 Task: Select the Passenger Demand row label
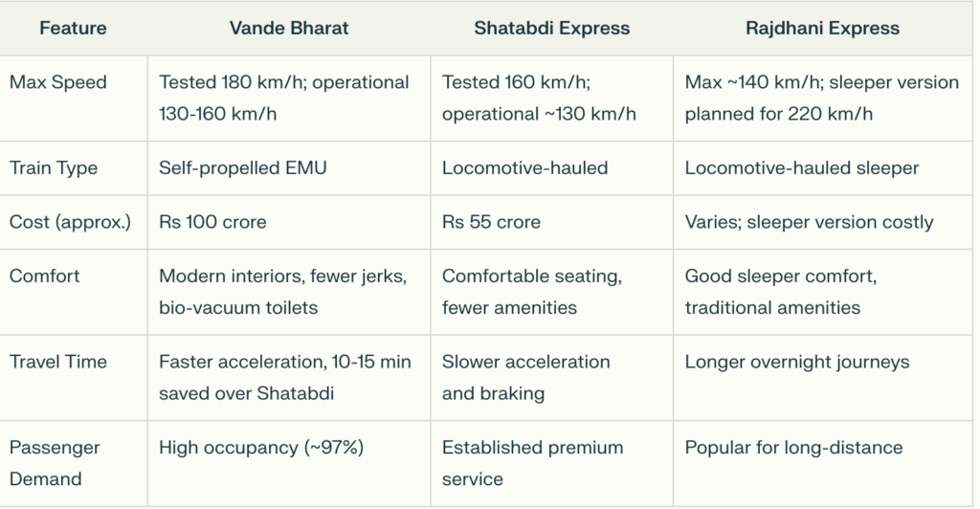point(55,462)
